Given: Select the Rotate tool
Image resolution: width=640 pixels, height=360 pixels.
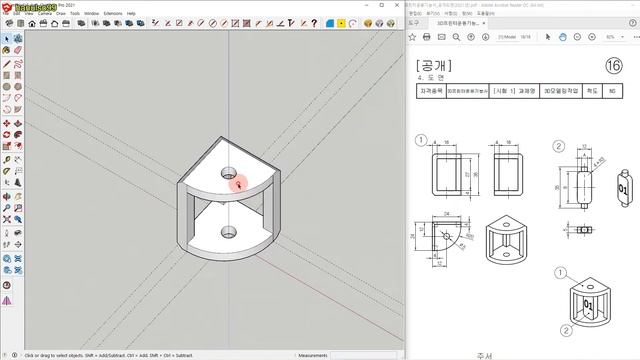Looking at the screenshot, I should click(7, 135).
